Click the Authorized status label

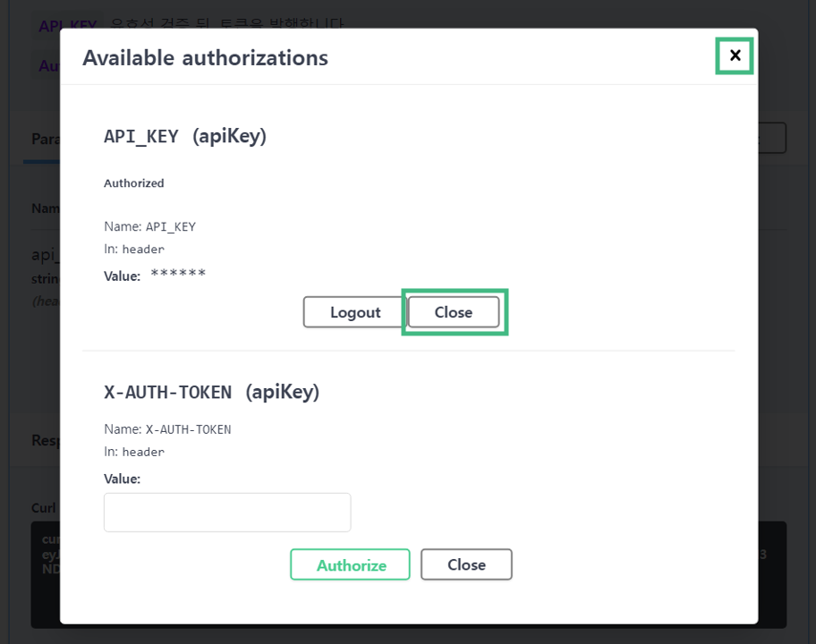(x=134, y=183)
